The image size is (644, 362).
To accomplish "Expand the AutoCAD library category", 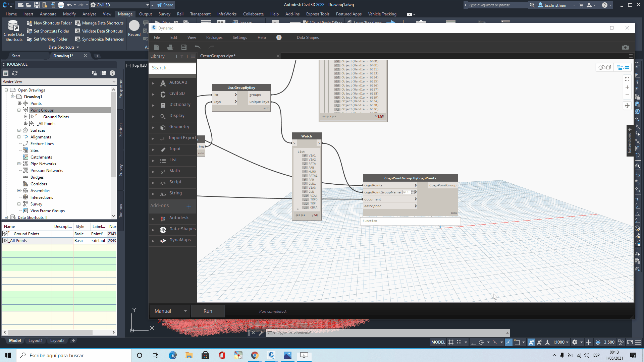I will (153, 83).
